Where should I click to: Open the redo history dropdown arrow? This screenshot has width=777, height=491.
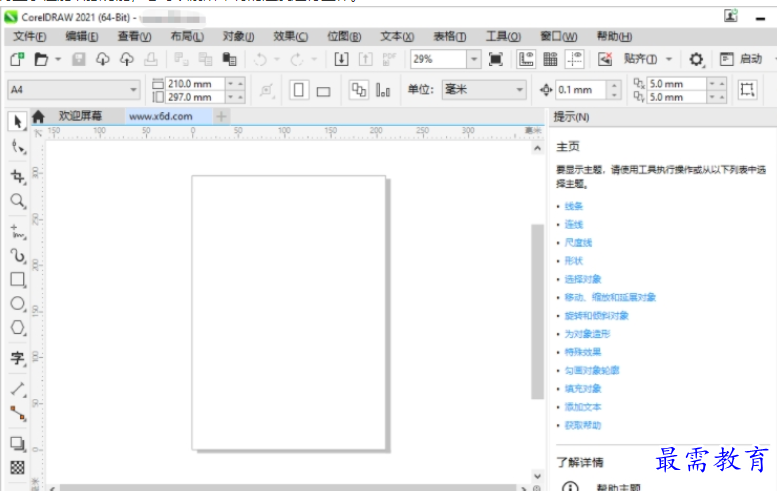314,59
